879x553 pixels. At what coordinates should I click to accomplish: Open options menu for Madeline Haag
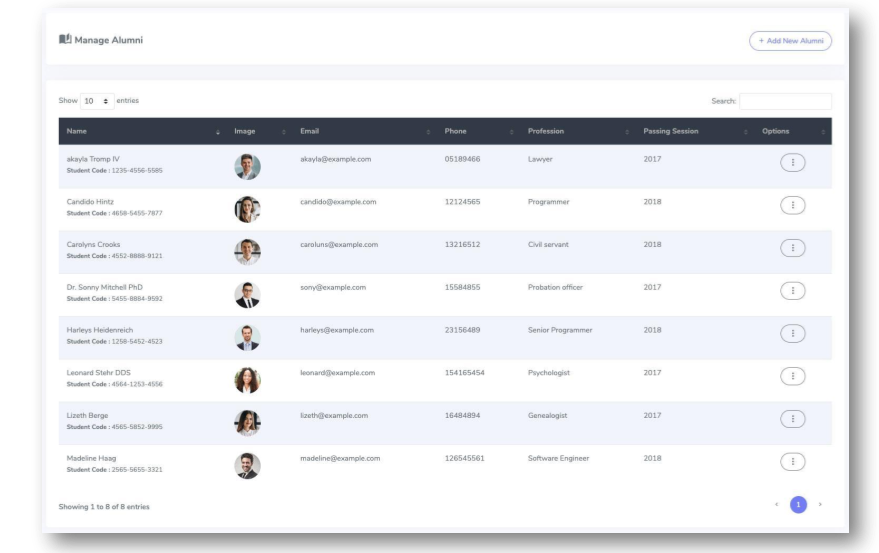point(792,461)
